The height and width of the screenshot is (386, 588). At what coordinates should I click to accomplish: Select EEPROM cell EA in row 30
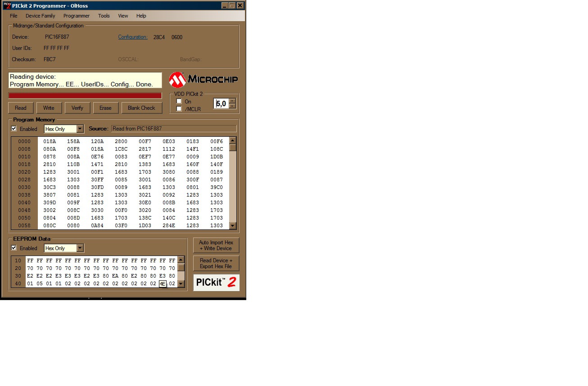point(115,276)
